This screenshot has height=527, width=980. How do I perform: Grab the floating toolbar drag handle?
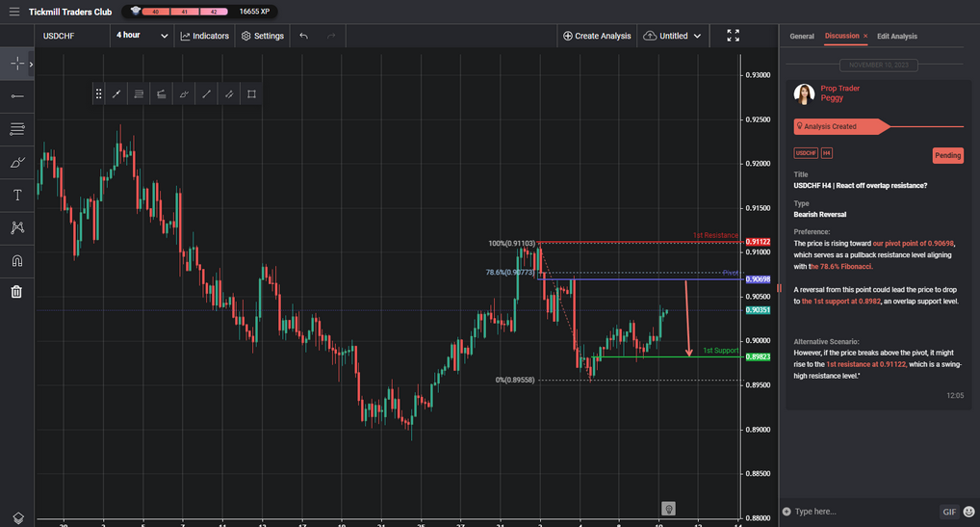coord(98,94)
